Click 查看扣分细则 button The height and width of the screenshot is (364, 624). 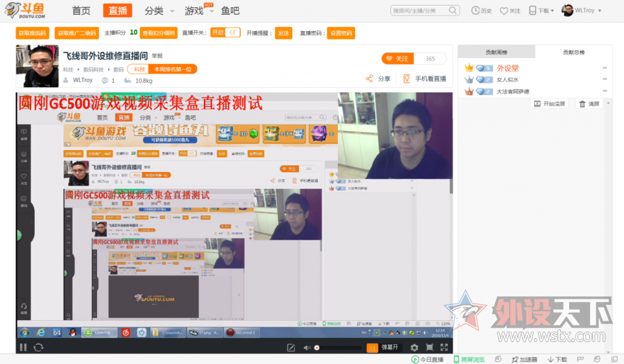pos(159,33)
